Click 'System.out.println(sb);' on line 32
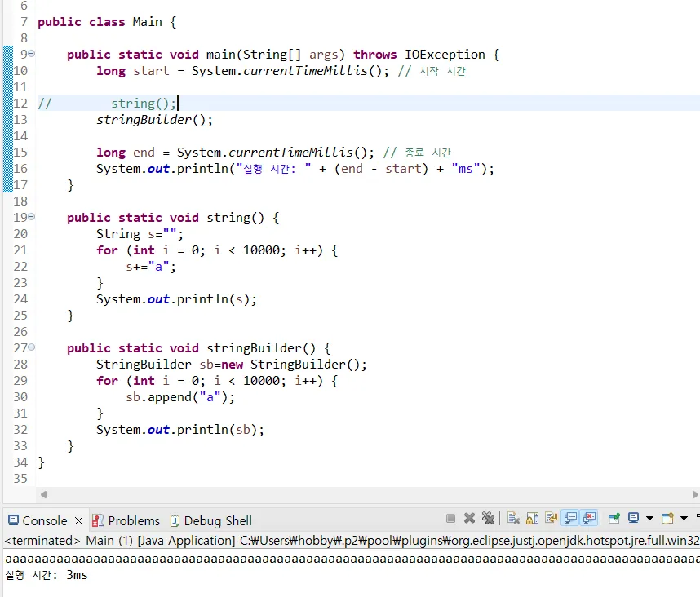Image resolution: width=700 pixels, height=597 pixels. click(180, 430)
